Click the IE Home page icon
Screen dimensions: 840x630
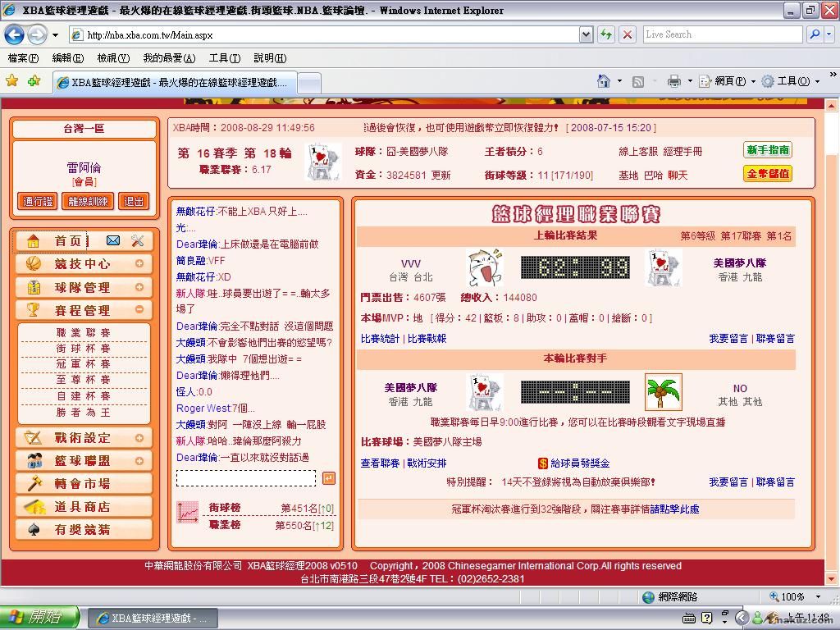[604, 81]
